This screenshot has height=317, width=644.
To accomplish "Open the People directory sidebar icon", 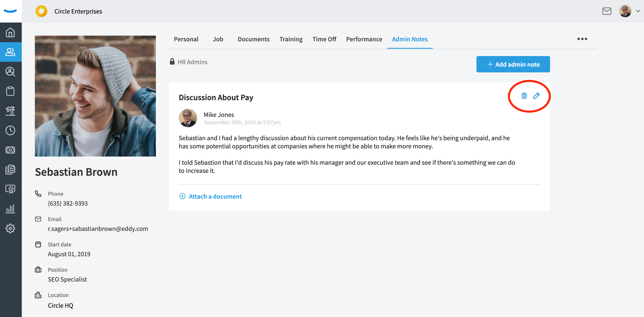I will tap(10, 52).
